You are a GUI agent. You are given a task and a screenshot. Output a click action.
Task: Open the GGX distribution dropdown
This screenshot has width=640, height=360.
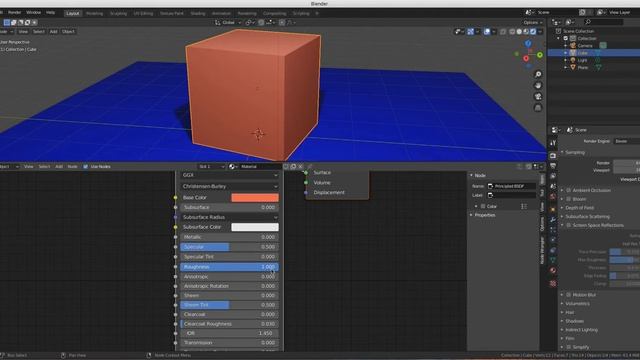(x=230, y=175)
